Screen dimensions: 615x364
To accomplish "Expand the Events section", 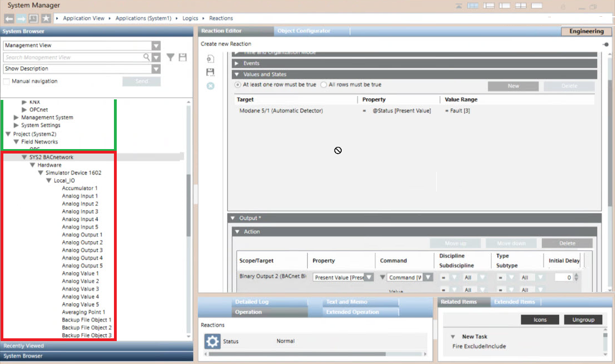I will [x=237, y=64].
